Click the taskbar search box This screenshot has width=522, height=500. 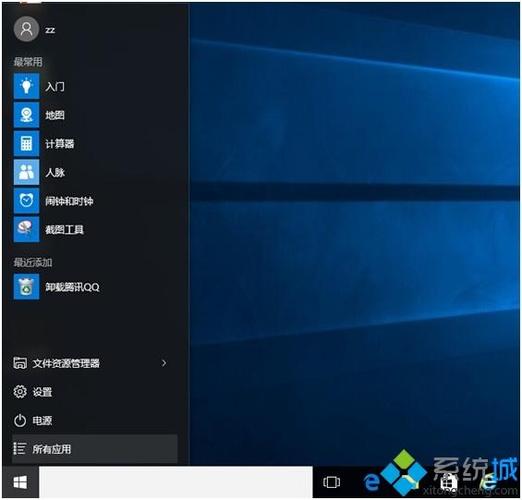click(x=176, y=482)
